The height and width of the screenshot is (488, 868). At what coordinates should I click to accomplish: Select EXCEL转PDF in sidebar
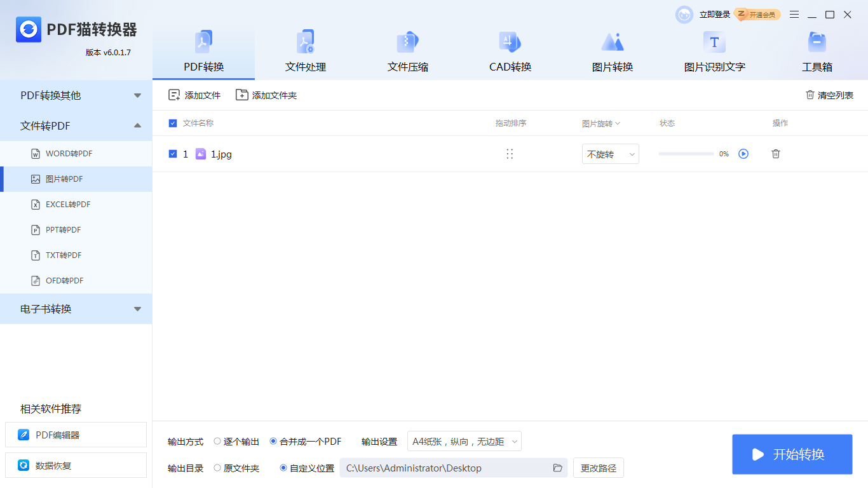(76, 205)
